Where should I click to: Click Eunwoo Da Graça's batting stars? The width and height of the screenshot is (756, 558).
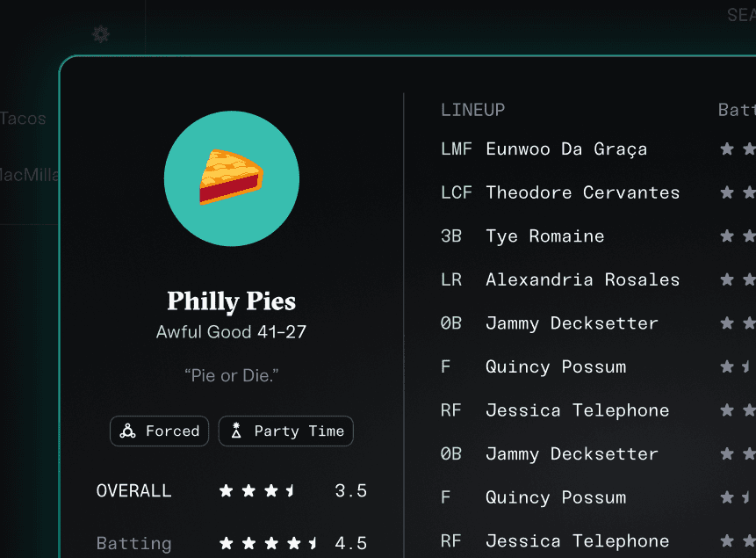[x=738, y=149]
